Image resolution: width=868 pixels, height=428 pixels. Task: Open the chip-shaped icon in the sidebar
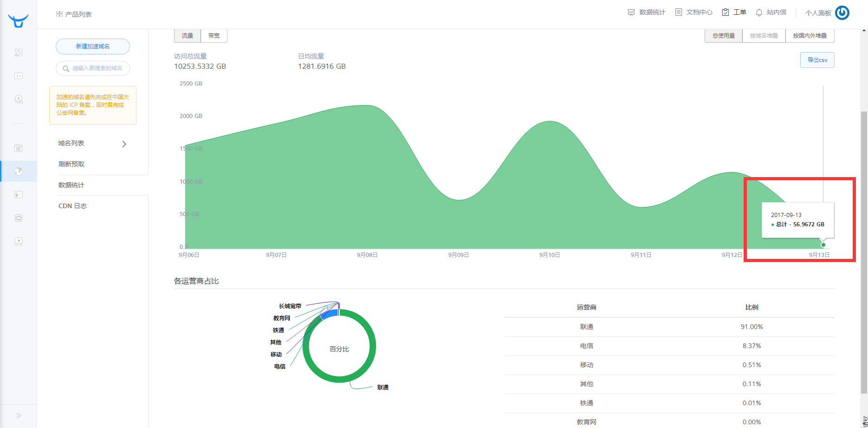pyautogui.click(x=19, y=218)
